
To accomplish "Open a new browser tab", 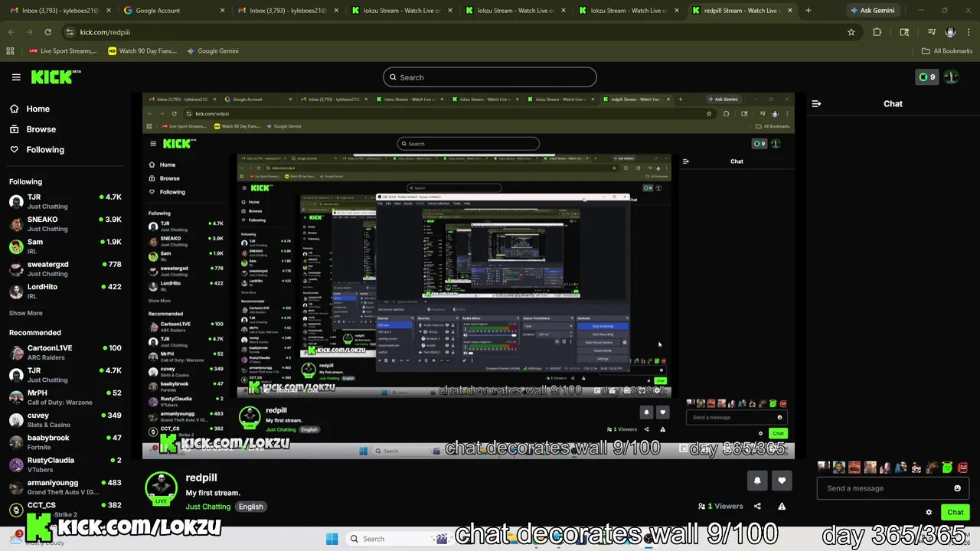I will click(x=808, y=11).
